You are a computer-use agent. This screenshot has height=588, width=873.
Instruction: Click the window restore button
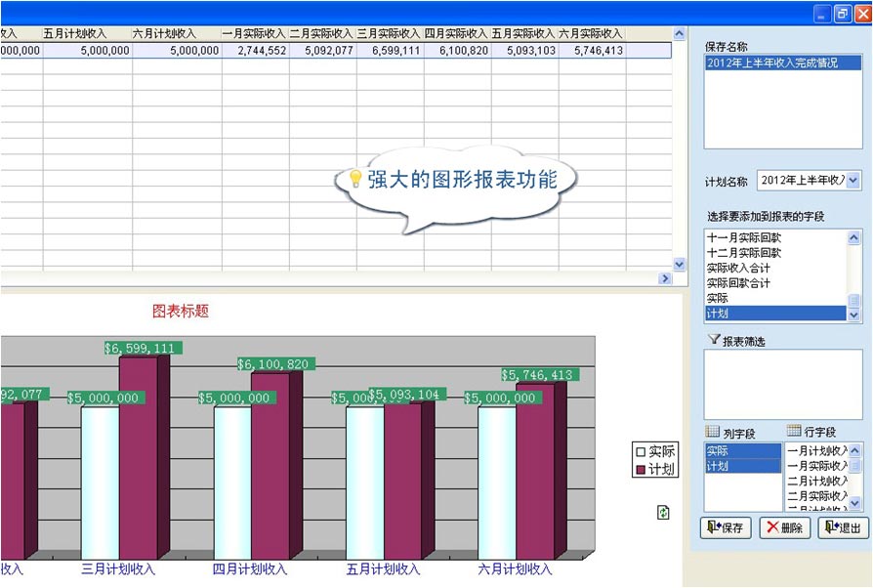[843, 14]
